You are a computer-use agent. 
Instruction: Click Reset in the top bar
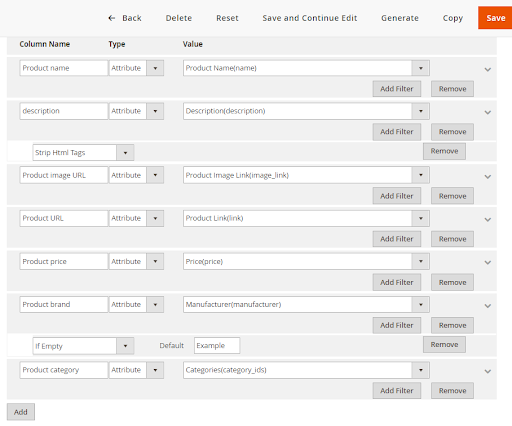[227, 18]
